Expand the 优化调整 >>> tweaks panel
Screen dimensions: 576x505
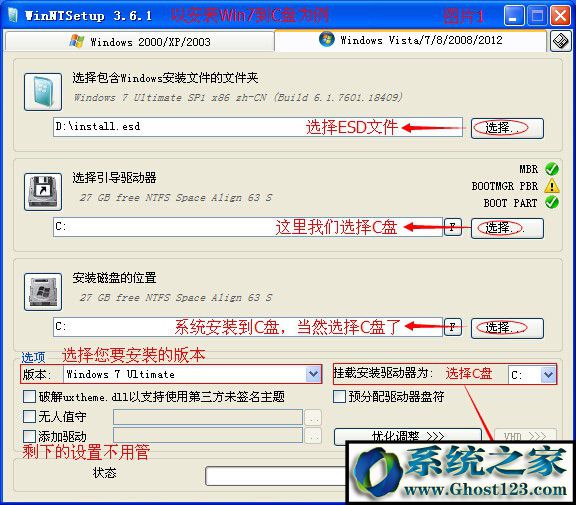click(x=408, y=436)
